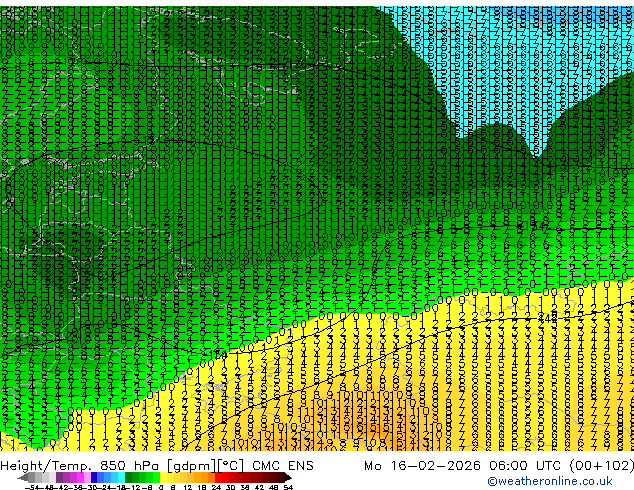
Task: Click the weatheronline.co.uk copyright link
Action: pyautogui.click(x=550, y=481)
